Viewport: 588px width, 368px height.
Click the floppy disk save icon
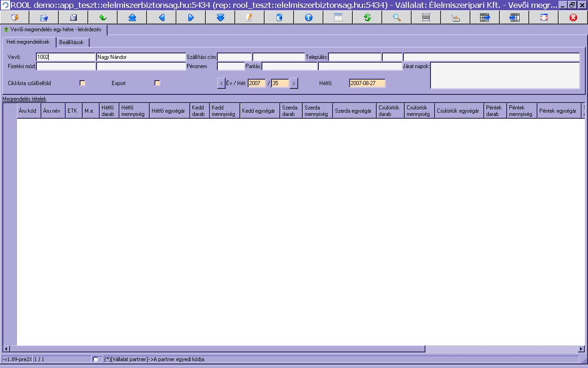tap(73, 17)
